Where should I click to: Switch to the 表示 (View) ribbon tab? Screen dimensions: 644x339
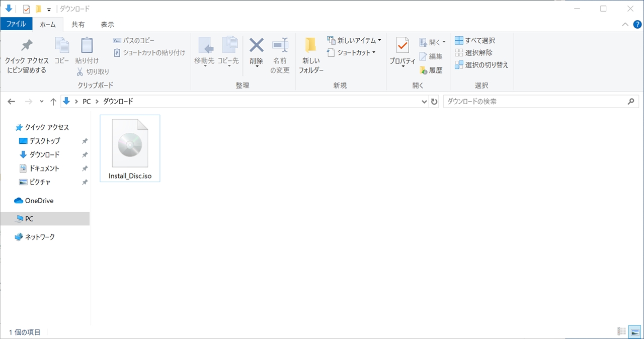pyautogui.click(x=106, y=24)
